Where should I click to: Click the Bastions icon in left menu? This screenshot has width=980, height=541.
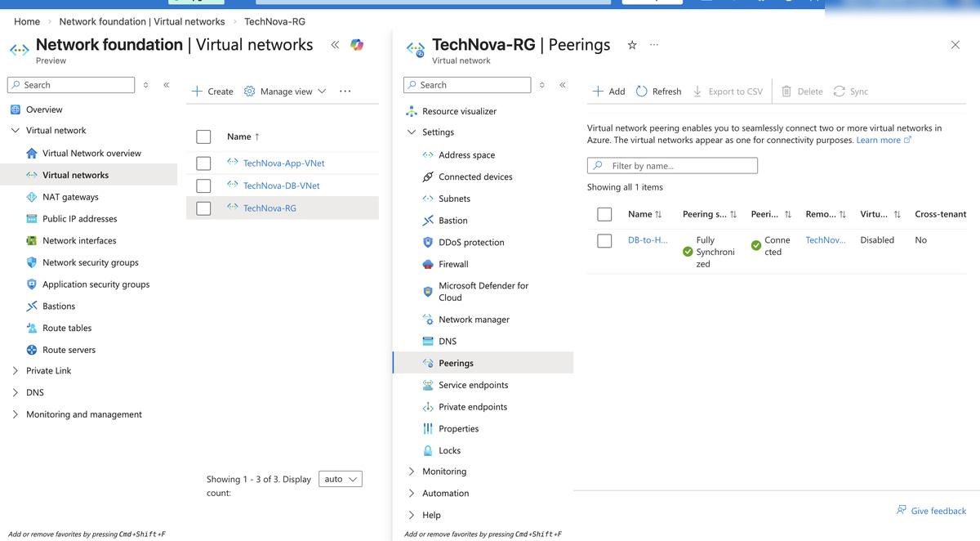pyautogui.click(x=32, y=306)
